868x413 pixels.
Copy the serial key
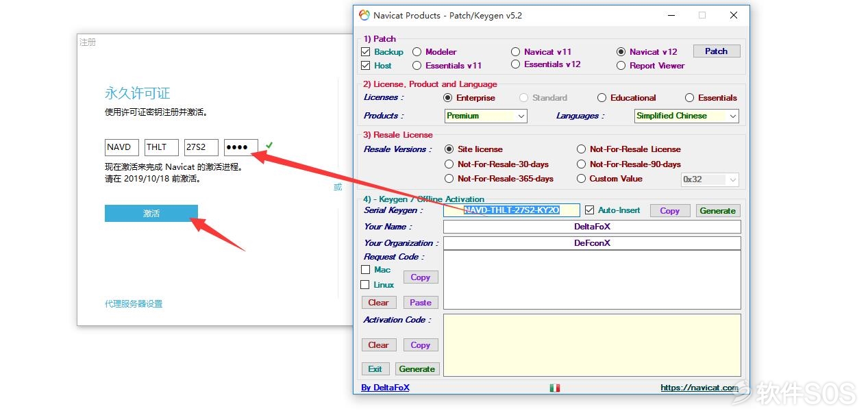[669, 211]
